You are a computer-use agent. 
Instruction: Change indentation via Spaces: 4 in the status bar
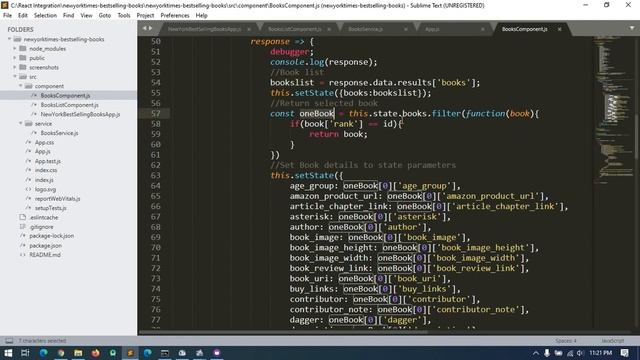pyautogui.click(x=566, y=340)
